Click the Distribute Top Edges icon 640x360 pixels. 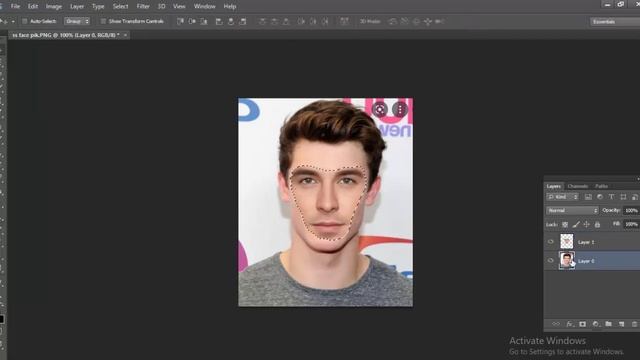(x=262, y=21)
